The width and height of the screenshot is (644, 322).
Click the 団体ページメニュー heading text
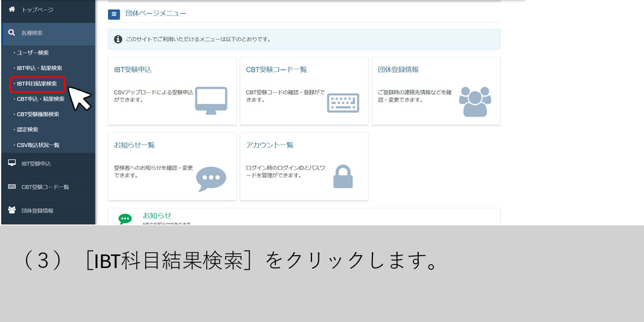pyautogui.click(x=155, y=14)
